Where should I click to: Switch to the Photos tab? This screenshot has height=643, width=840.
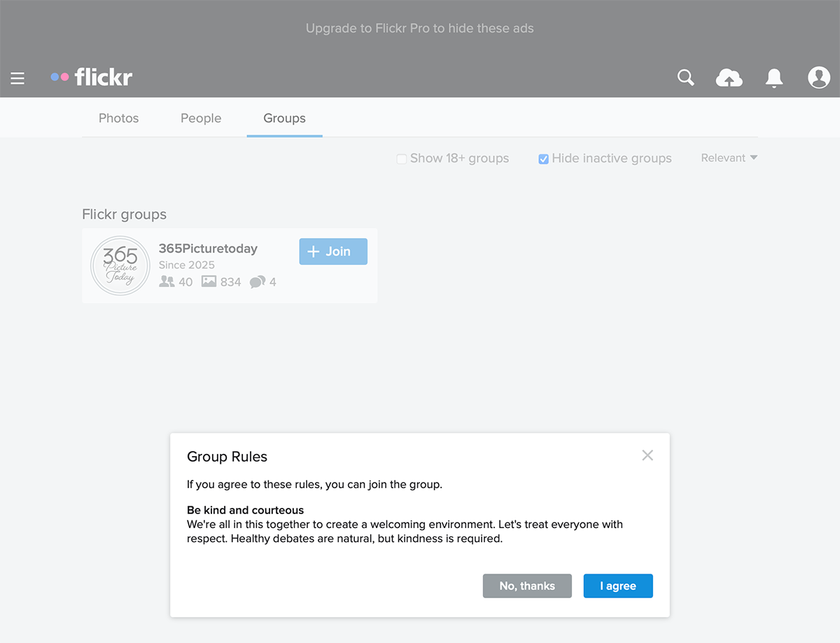point(118,118)
